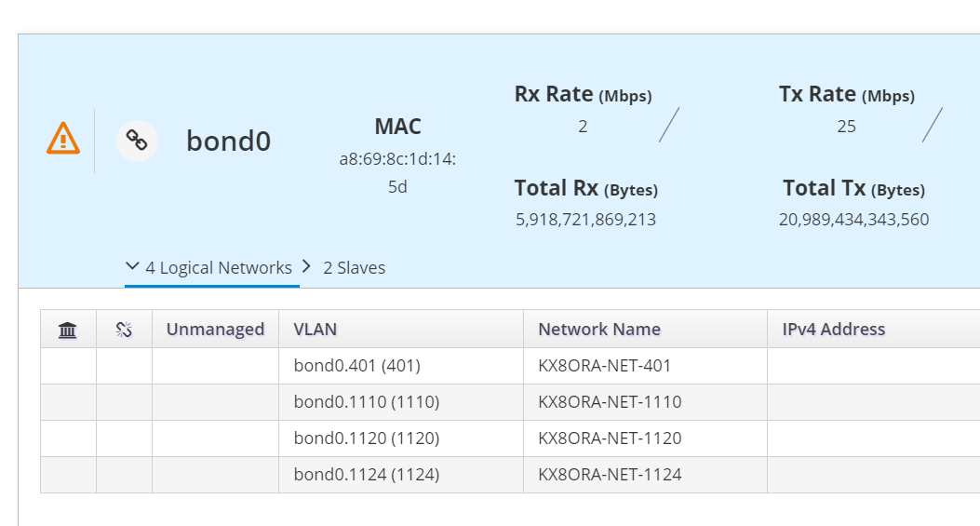The width and height of the screenshot is (980, 526).
Task: Expand the 2 Slaves section
Action: click(343, 268)
